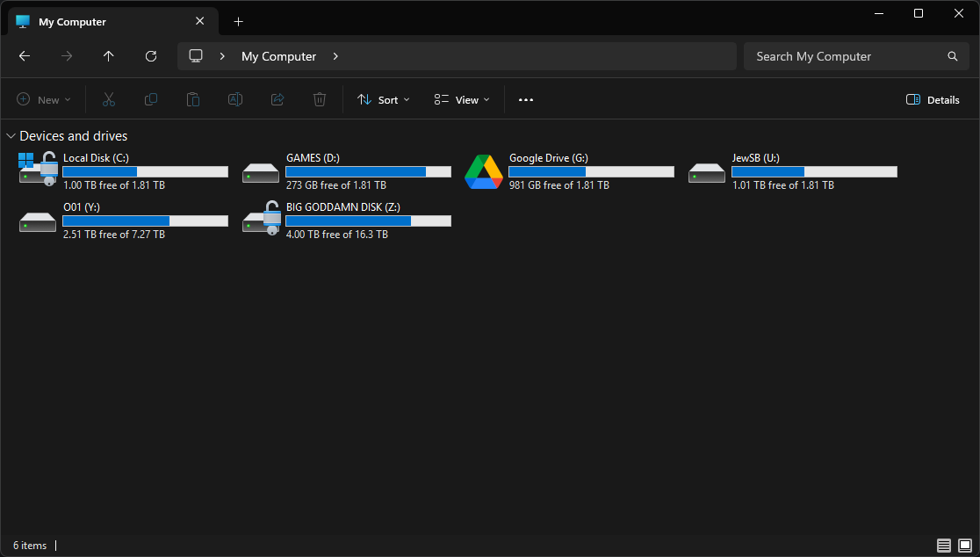This screenshot has width=980, height=557.
Task: Click the BIG GODDAMN DISK (Z:) usage bar
Action: (x=368, y=221)
